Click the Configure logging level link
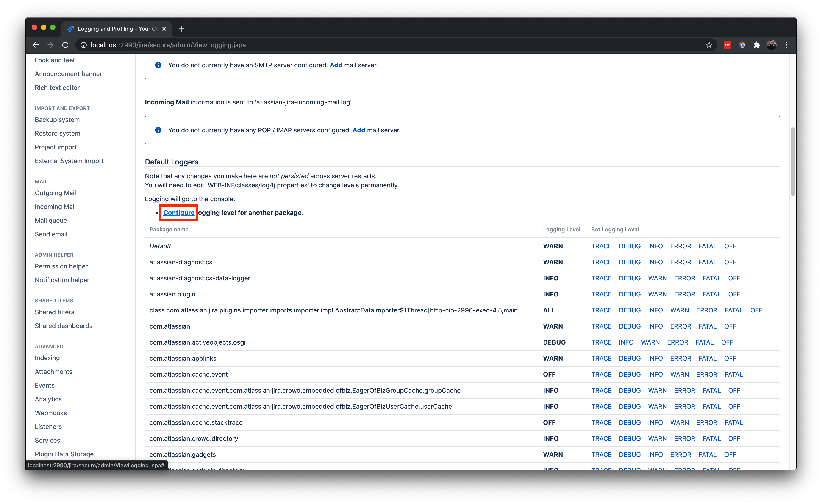 point(178,213)
